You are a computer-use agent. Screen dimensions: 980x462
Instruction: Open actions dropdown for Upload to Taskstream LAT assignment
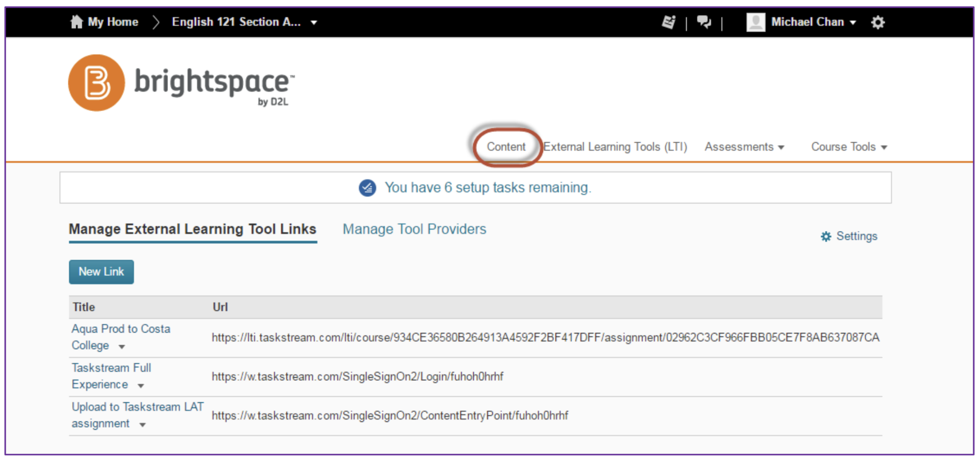point(142,425)
